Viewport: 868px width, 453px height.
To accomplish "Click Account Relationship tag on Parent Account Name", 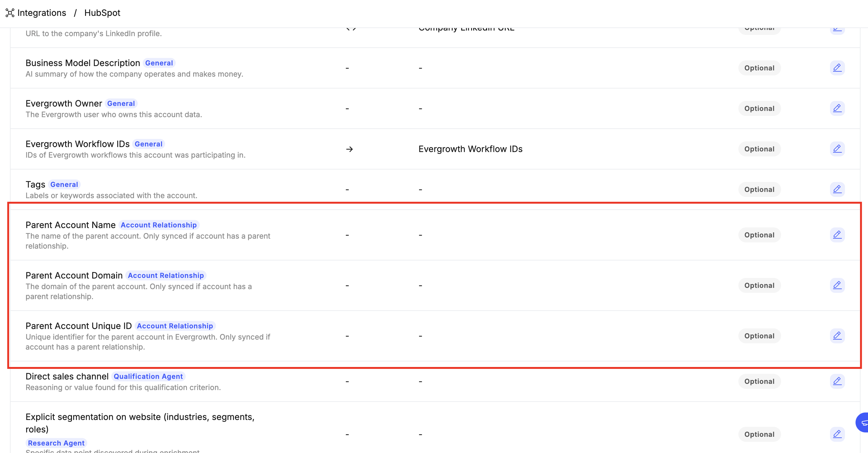I will pos(158,225).
